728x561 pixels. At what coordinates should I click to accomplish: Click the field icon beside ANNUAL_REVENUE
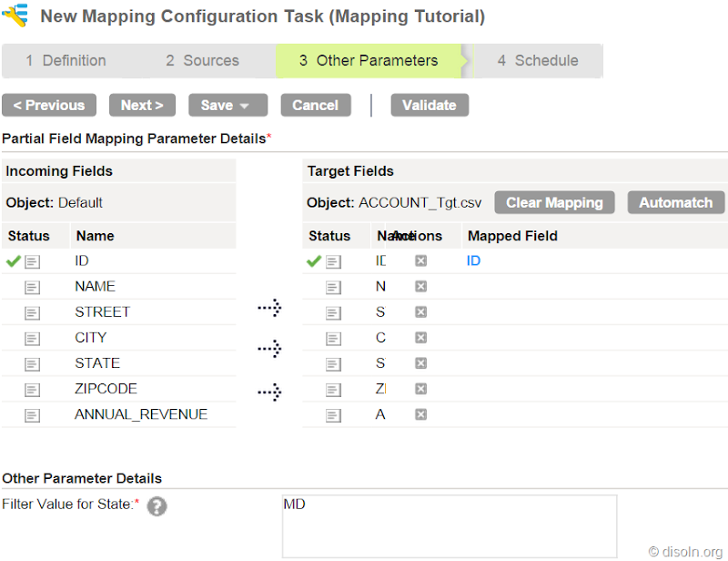tap(33, 415)
